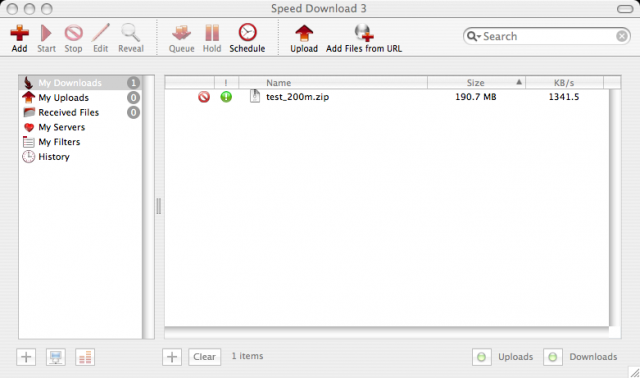Toggle the Downloads indicator button
This screenshot has height=378, width=640.
pos(553,357)
